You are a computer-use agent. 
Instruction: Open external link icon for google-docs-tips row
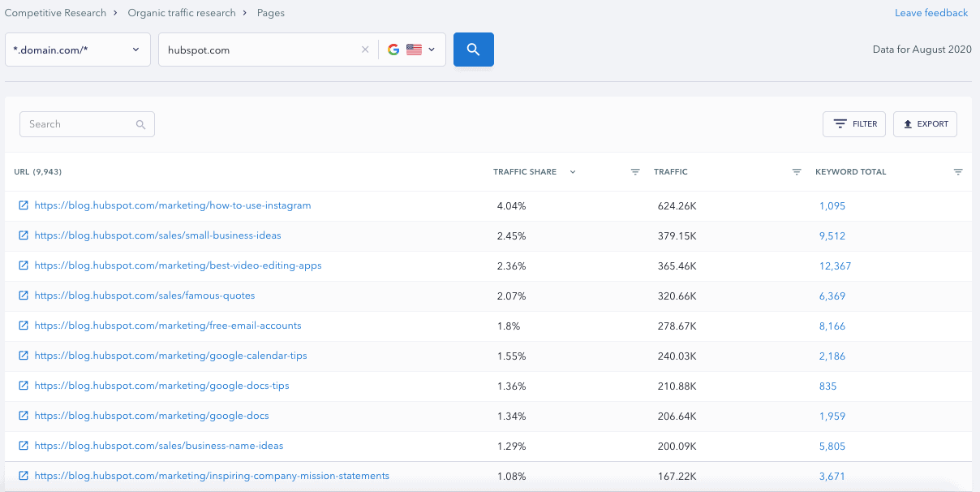[x=24, y=386]
